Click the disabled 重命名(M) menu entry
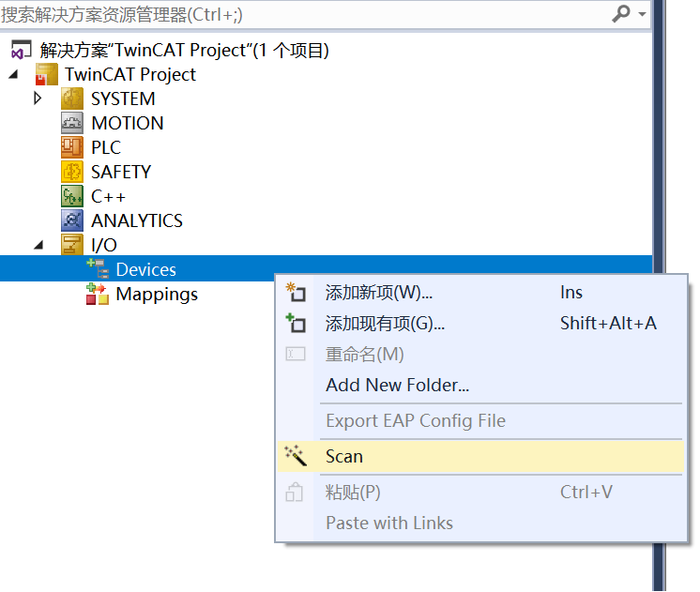The width and height of the screenshot is (700, 592). click(480, 355)
